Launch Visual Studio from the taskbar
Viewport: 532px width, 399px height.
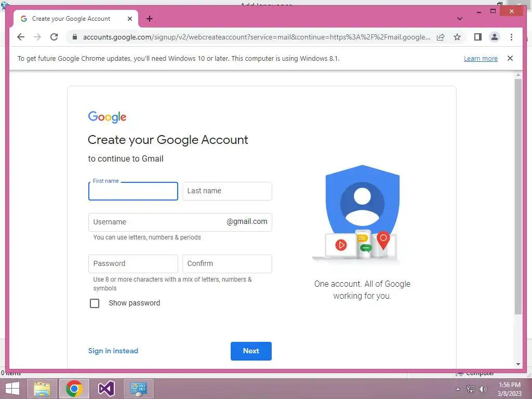tap(106, 389)
